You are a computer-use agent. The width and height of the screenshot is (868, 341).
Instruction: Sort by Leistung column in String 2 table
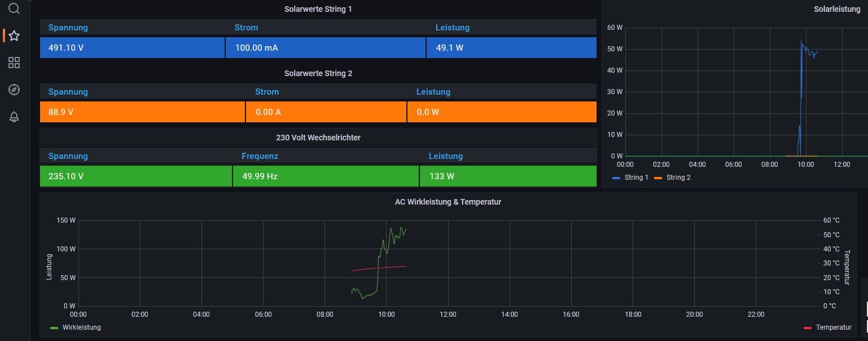pos(433,92)
